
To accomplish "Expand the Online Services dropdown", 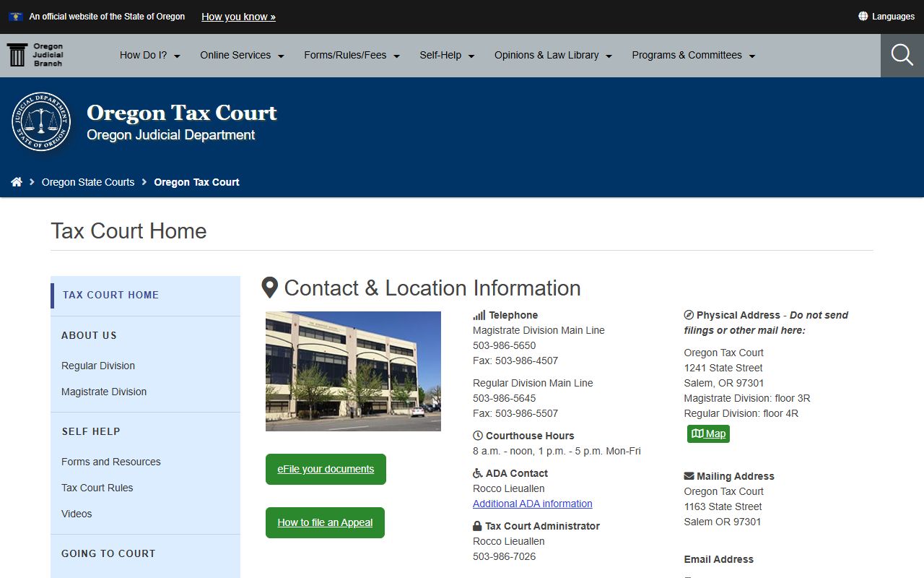I will 243,55.
